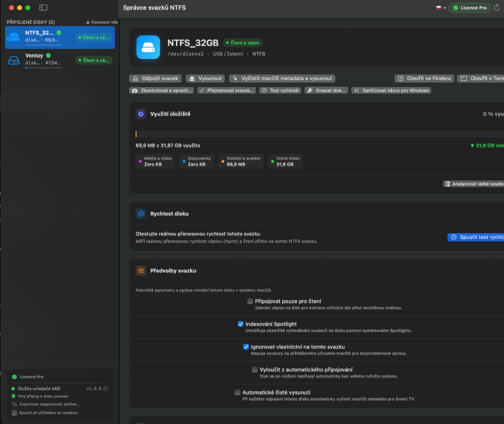Viewport: 504px width, 424px height.
Task: Click green verified check next to NTFS_32 in sidebar
Action: [x=59, y=32]
